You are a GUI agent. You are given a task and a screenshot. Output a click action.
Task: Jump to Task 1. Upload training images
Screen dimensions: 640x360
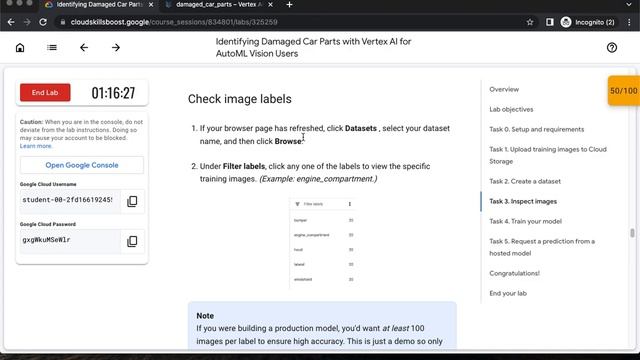click(x=548, y=155)
